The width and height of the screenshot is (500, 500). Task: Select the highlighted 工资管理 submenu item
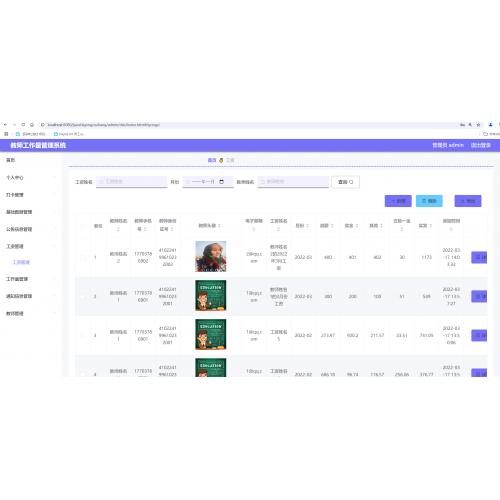[21, 262]
